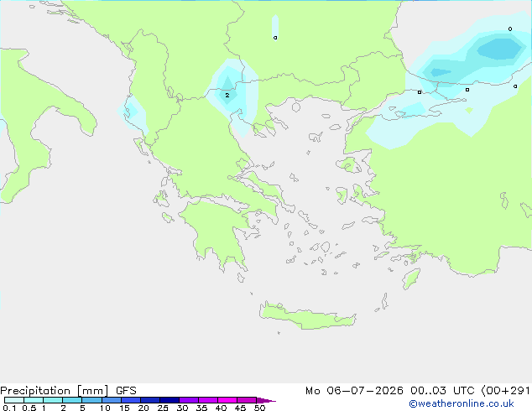
Task: Select the 10 mm legend color swatch
Action: (111, 400)
